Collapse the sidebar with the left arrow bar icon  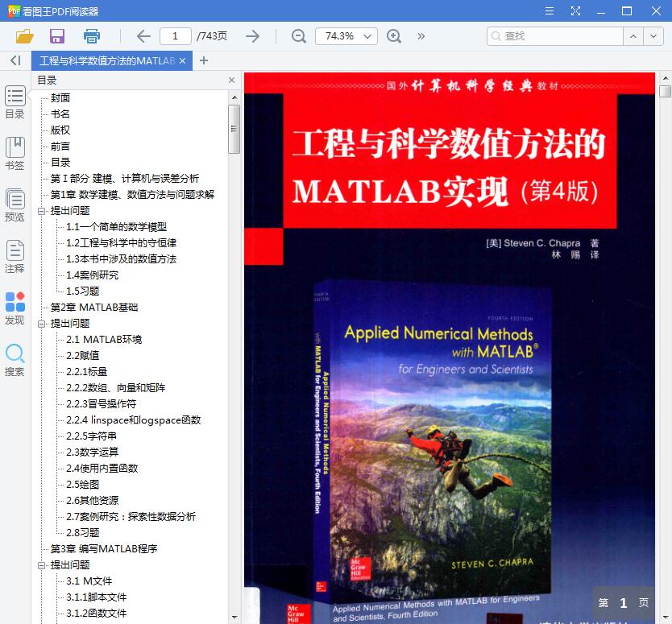pos(15,60)
